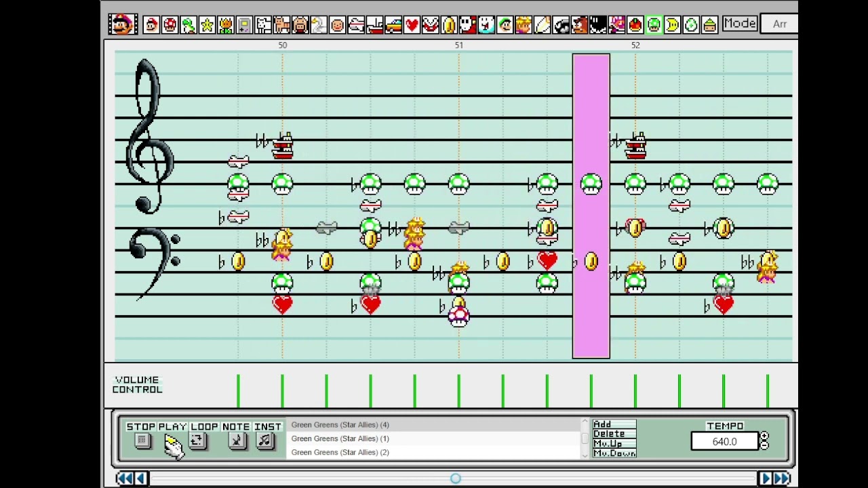Choose the Game Boy instrument
868x488 pixels.
coord(244,25)
